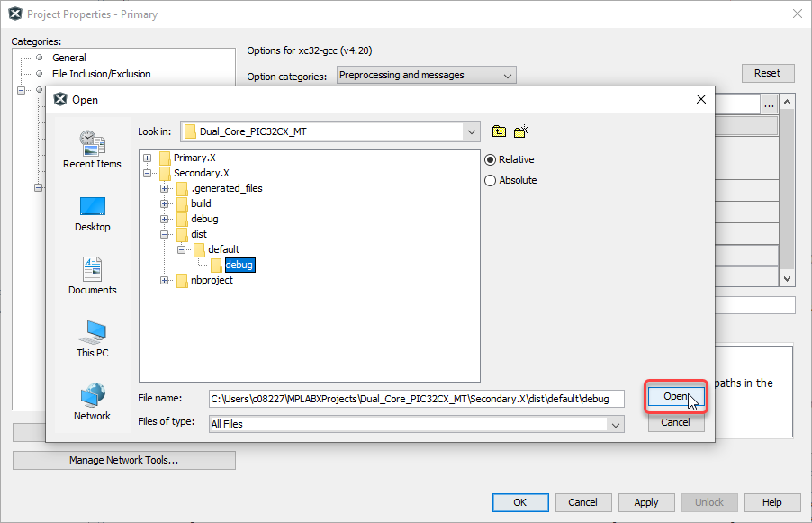Open This PC location
Viewport: 812px width, 523px height.
coord(92,339)
